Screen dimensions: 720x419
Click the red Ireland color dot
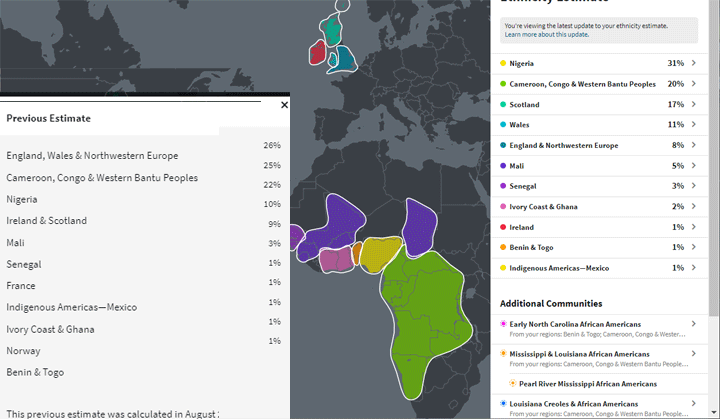click(x=503, y=227)
